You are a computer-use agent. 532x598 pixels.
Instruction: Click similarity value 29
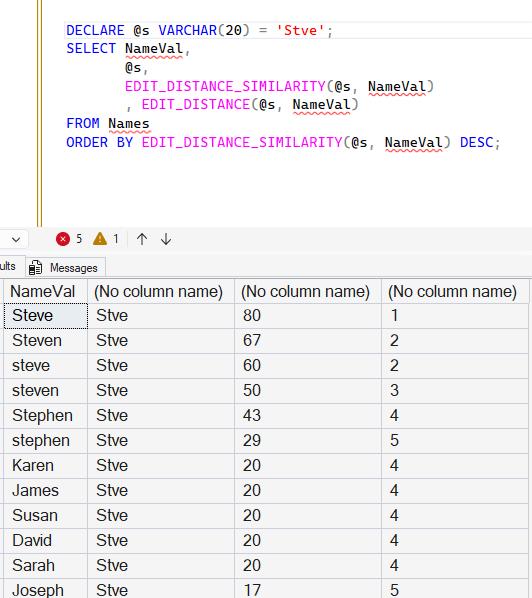[x=308, y=441]
